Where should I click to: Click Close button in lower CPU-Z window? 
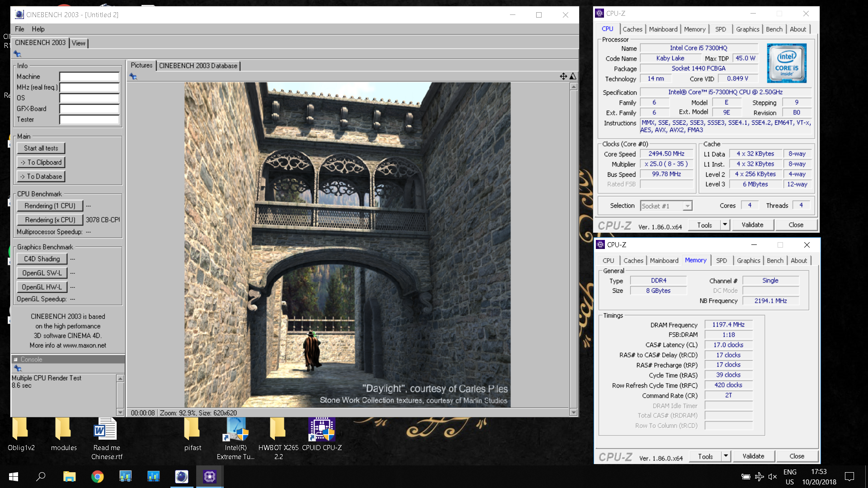tap(797, 456)
